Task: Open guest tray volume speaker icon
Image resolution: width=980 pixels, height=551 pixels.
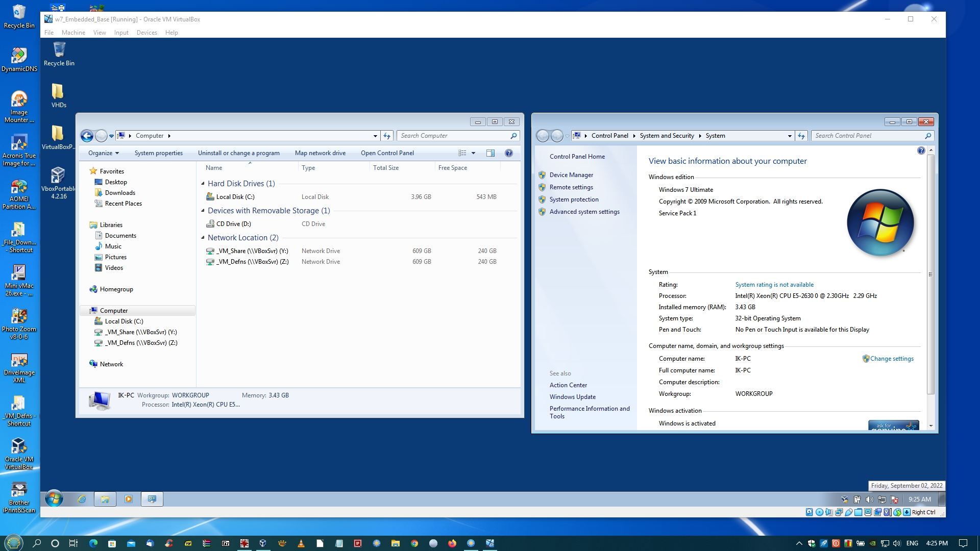Action: [869, 499]
